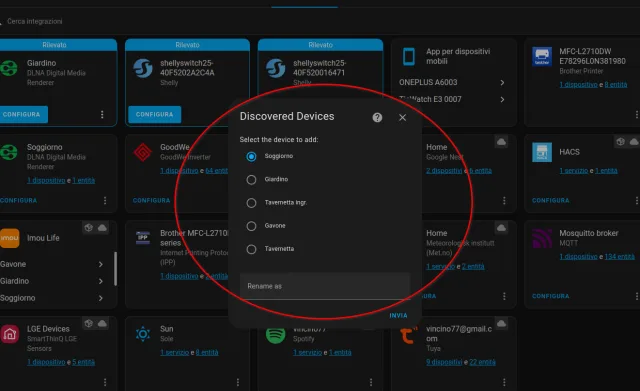Click the Soggiorno DLNA integration icon
This screenshot has width=640, height=391.
point(9,152)
